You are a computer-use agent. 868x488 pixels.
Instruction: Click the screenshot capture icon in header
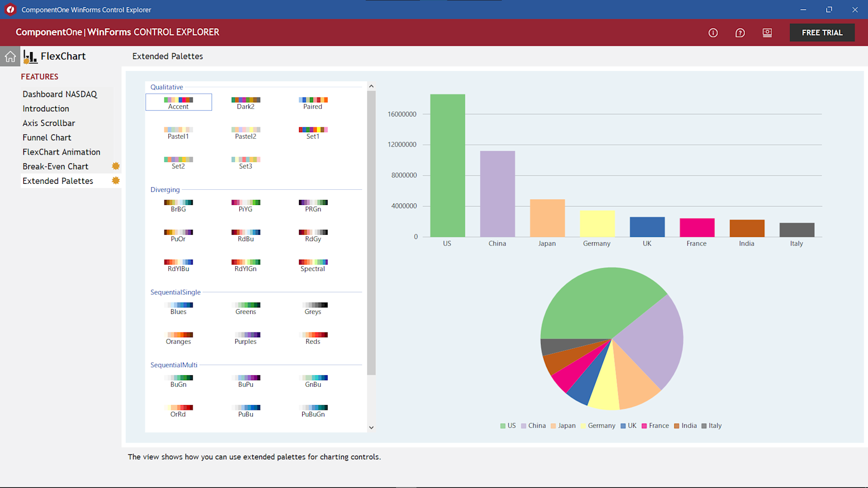[767, 33]
